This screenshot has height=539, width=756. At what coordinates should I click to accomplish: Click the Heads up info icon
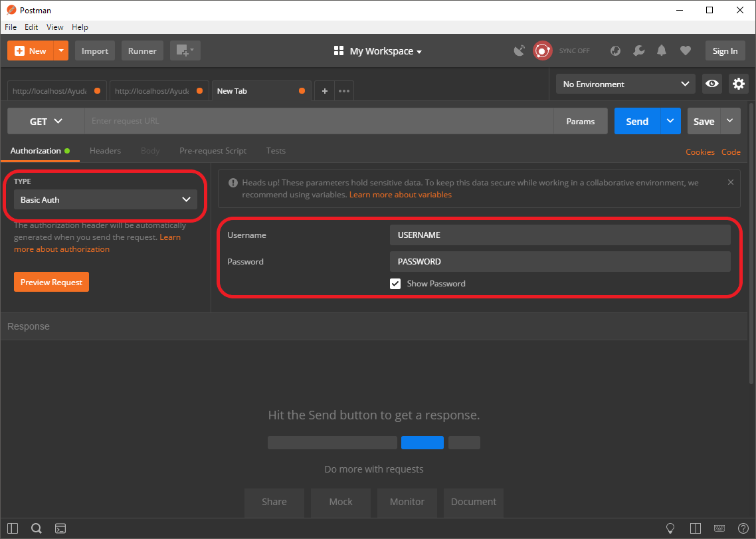click(233, 183)
